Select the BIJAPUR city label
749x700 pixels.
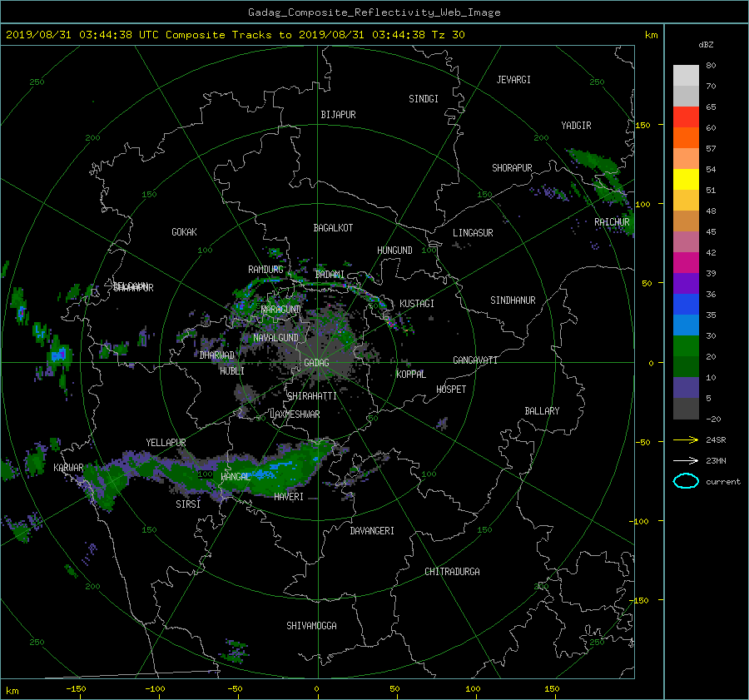click(x=338, y=115)
